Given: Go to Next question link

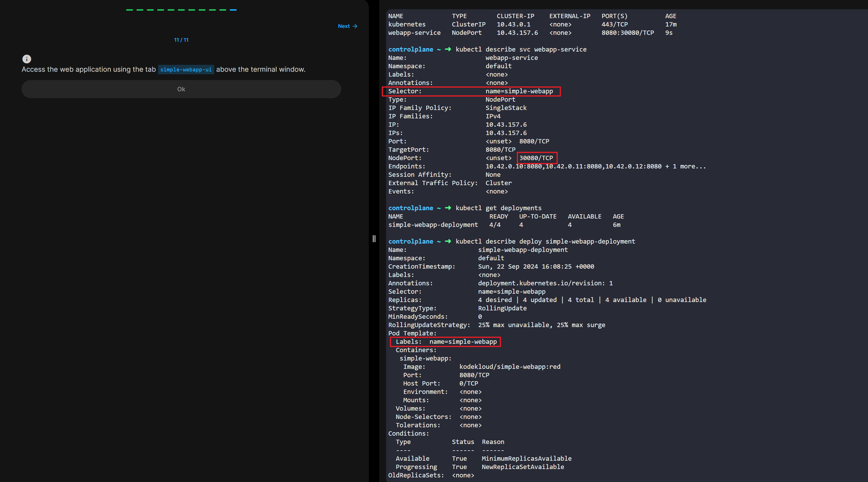Looking at the screenshot, I should [344, 26].
